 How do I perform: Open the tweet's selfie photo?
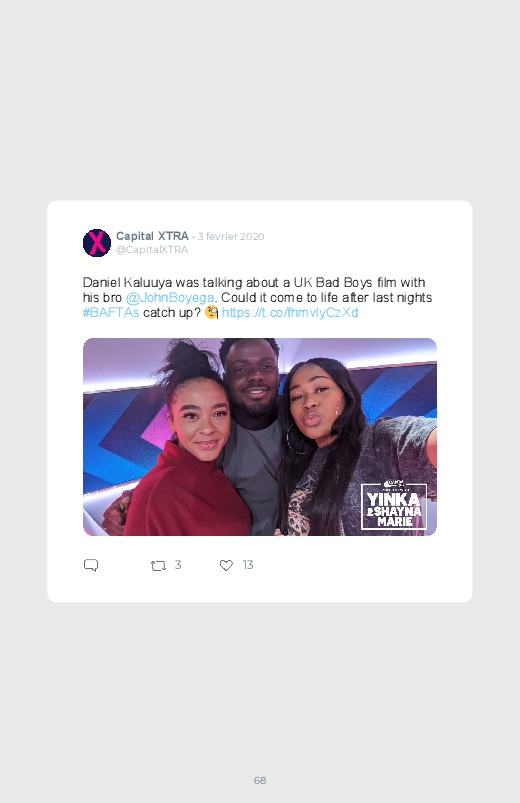[x=260, y=437]
